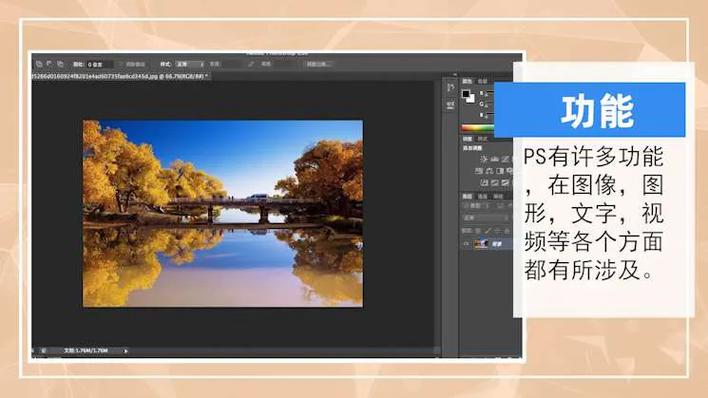Click the autumn bridge photo on the canvas
708x398 pixels.
pos(223,213)
